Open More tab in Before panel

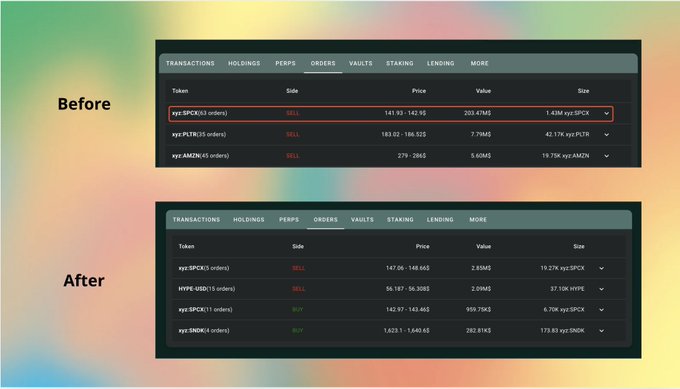[480, 63]
